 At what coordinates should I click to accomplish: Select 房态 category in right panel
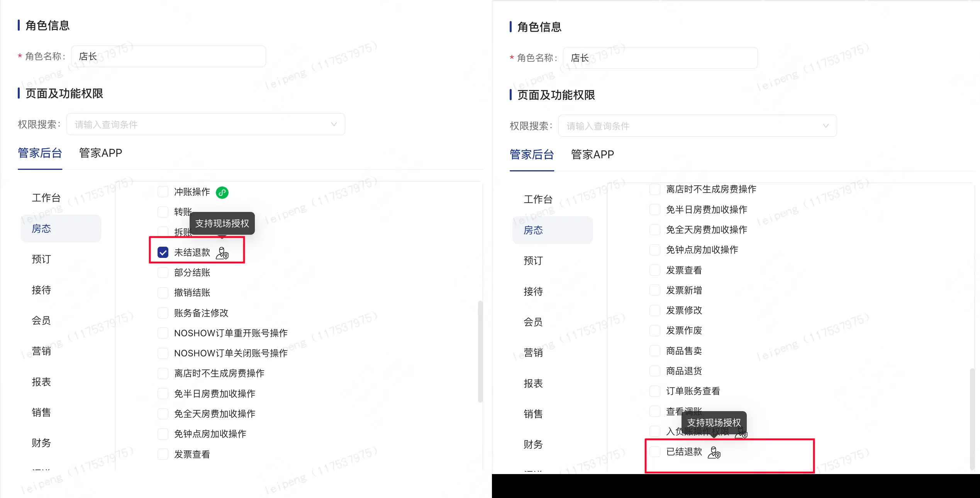[553, 230]
